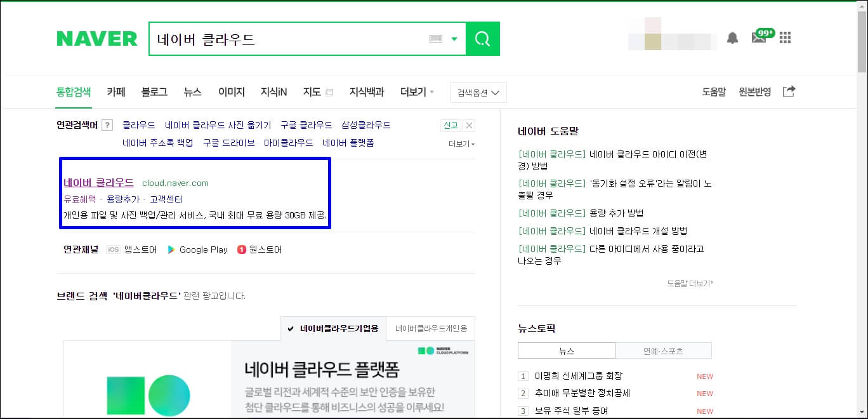This screenshot has width=868, height=419.
Task: Open help article 아이디 이전(변경) 방법
Action: point(614,160)
